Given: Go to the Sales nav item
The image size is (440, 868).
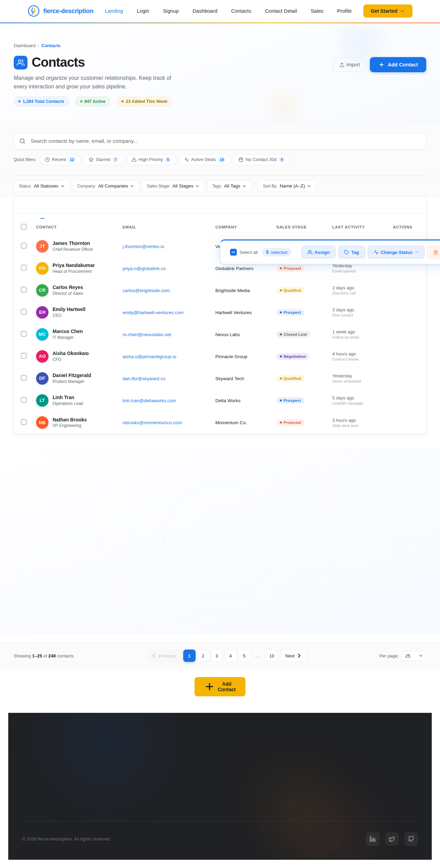Looking at the screenshot, I should pos(317,11).
